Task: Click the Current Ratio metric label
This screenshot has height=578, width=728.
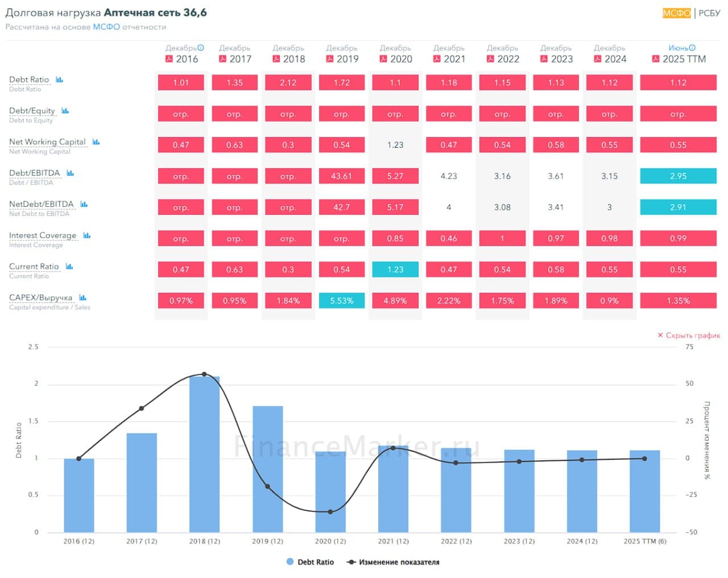Action: pos(34,267)
